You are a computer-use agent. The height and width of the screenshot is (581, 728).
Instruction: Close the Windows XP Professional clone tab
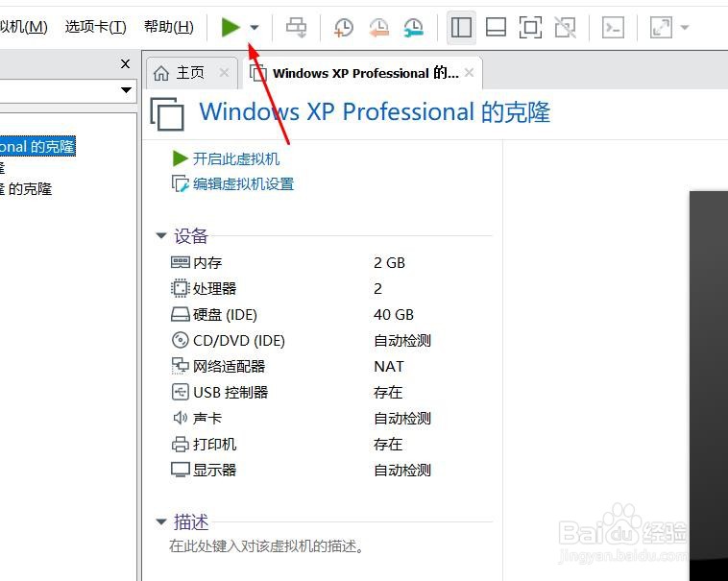tap(469, 72)
